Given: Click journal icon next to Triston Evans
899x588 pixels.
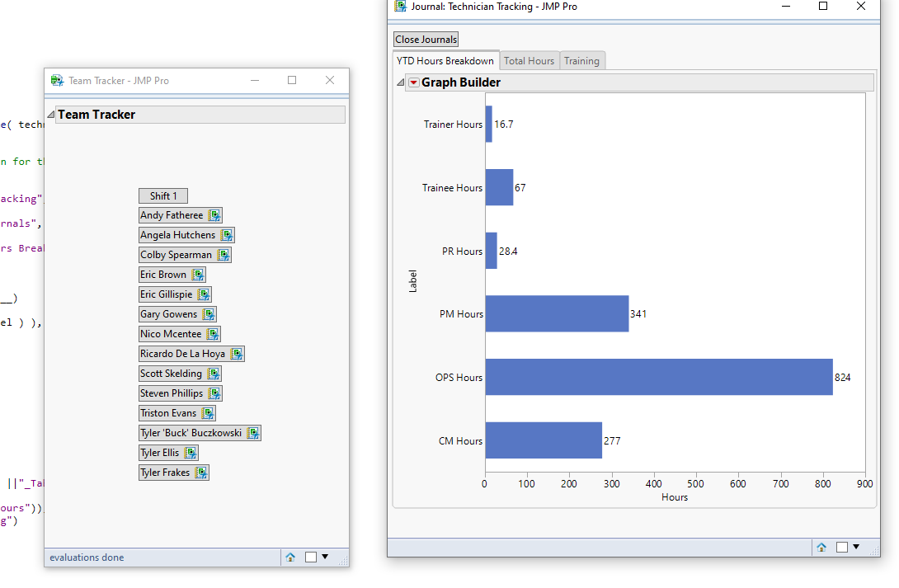Looking at the screenshot, I should pyautogui.click(x=208, y=413).
